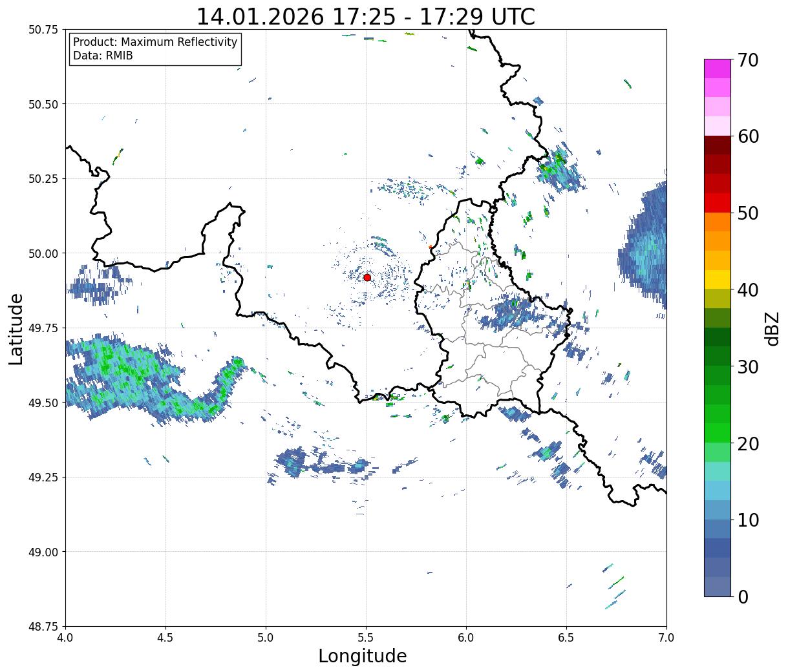Image resolution: width=788 pixels, height=672 pixels.
Task: Click the colorbar tick label 50
Action: click(x=748, y=213)
